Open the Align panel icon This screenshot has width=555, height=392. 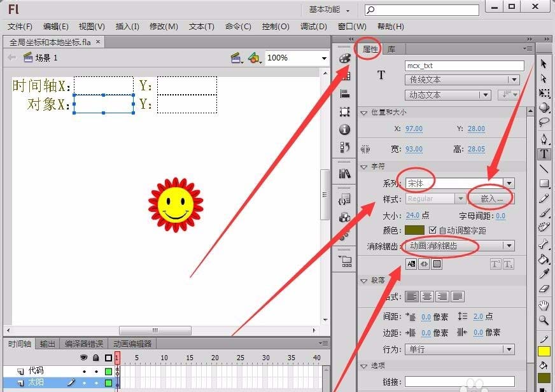click(x=344, y=94)
